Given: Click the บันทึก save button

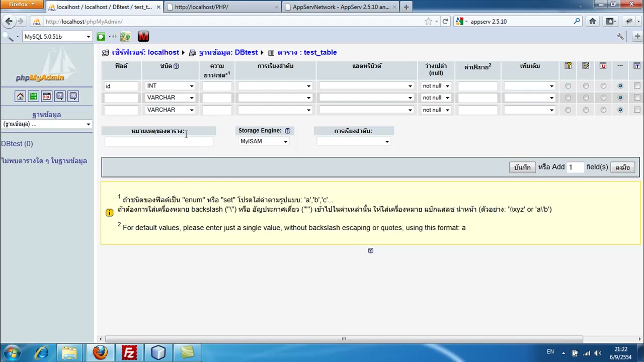Looking at the screenshot, I should [522, 167].
